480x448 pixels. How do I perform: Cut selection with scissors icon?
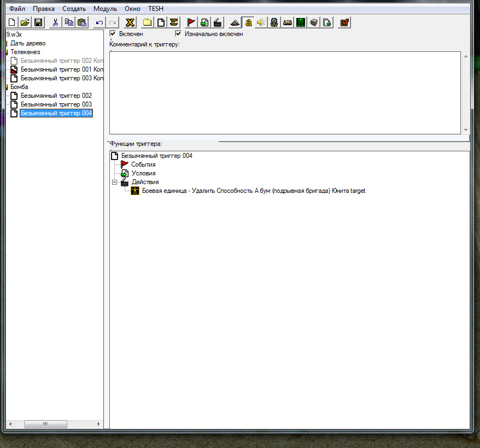tap(55, 22)
